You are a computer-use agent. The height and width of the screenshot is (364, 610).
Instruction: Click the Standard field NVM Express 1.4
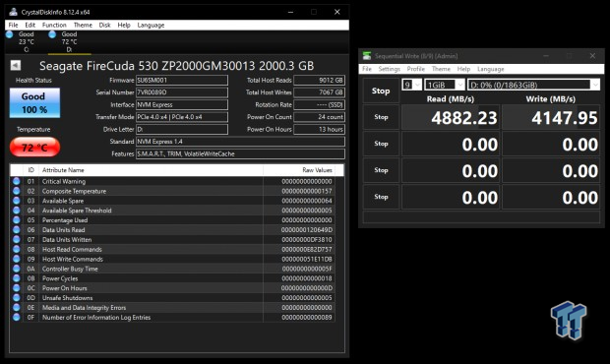click(x=240, y=141)
